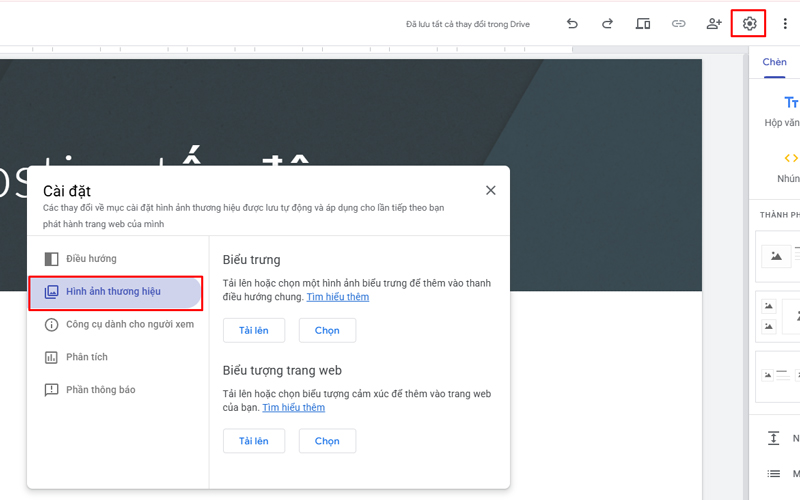
Task: Click the embed code brackets icon
Action: pyautogui.click(x=791, y=158)
